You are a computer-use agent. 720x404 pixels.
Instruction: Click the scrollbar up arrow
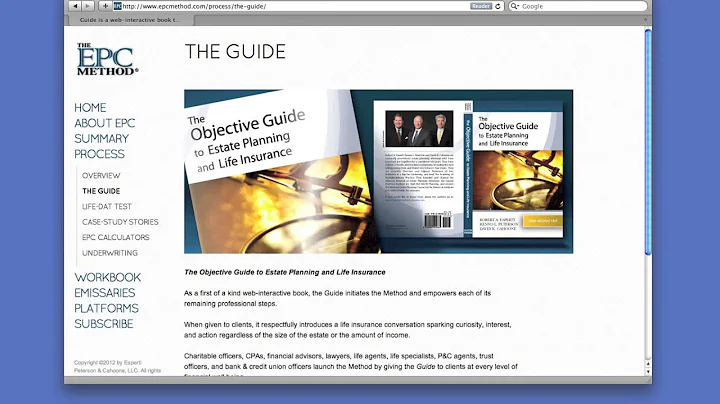pos(648,364)
